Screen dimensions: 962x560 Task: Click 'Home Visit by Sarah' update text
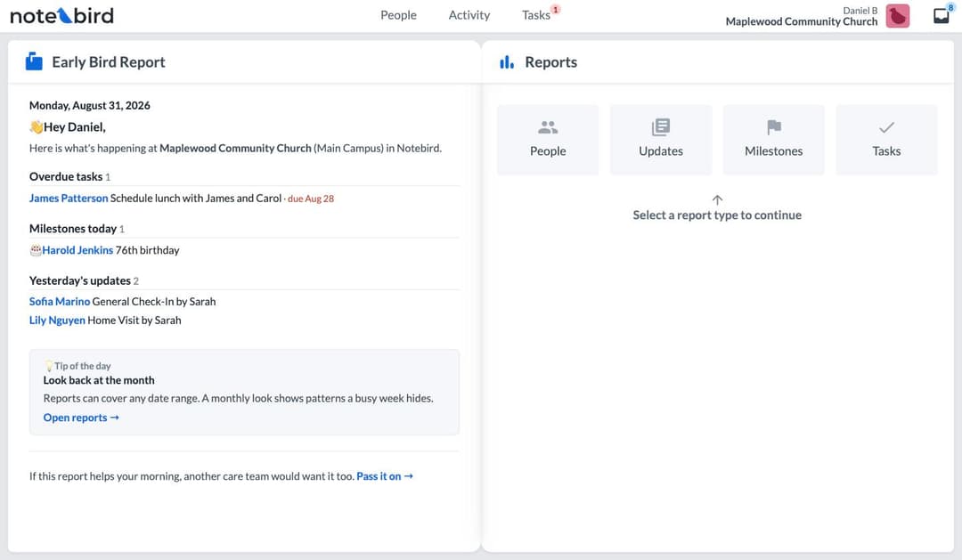135,321
